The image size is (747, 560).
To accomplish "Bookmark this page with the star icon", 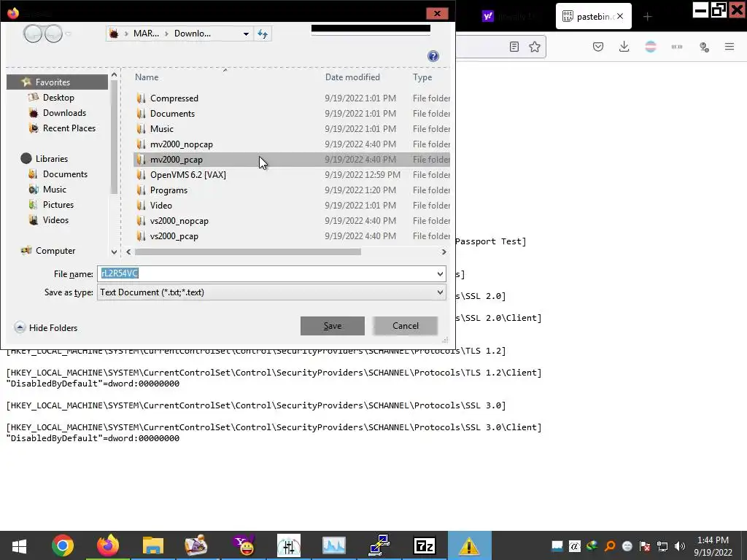I will [535, 47].
